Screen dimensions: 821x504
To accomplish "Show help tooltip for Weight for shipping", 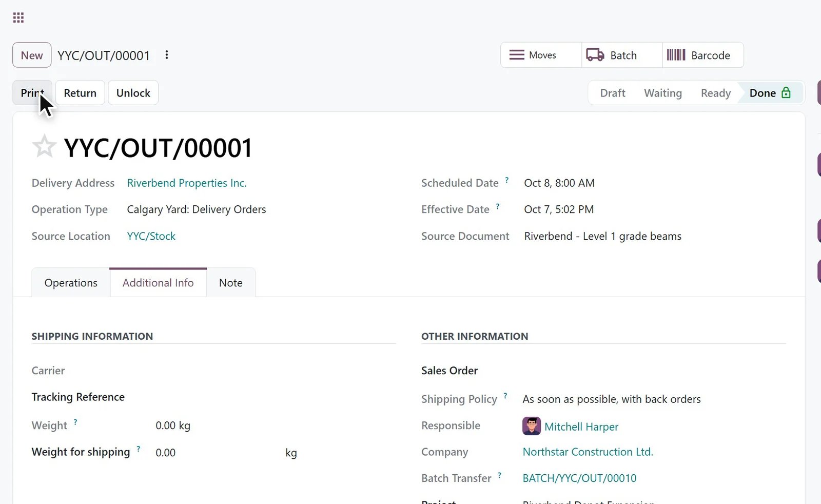I will 139,449.
